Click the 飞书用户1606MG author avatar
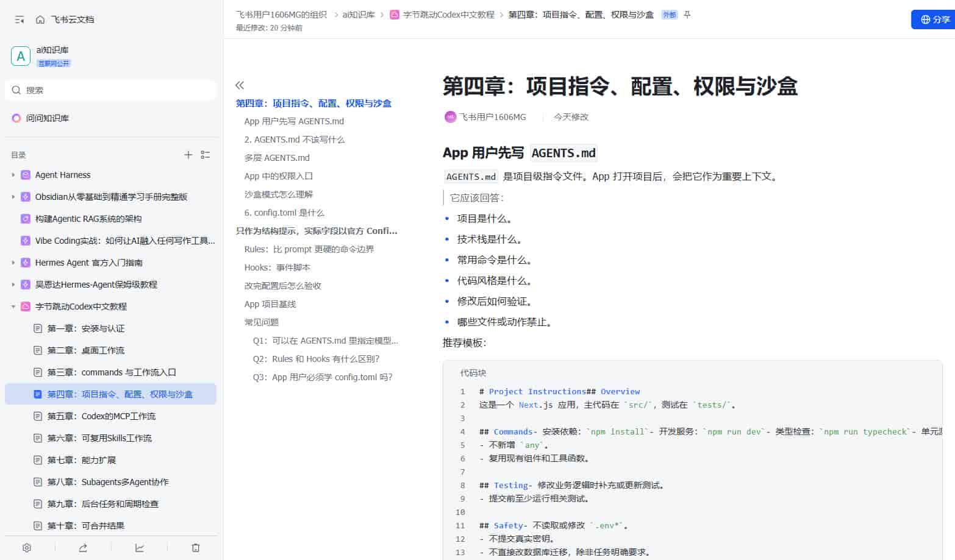The width and height of the screenshot is (955, 560). tap(450, 117)
